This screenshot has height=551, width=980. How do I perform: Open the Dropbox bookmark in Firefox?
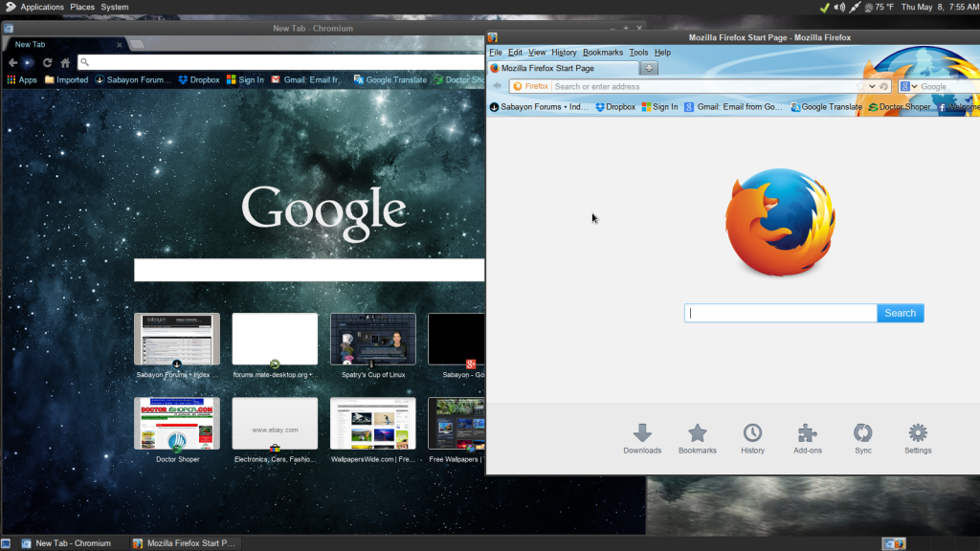point(615,107)
